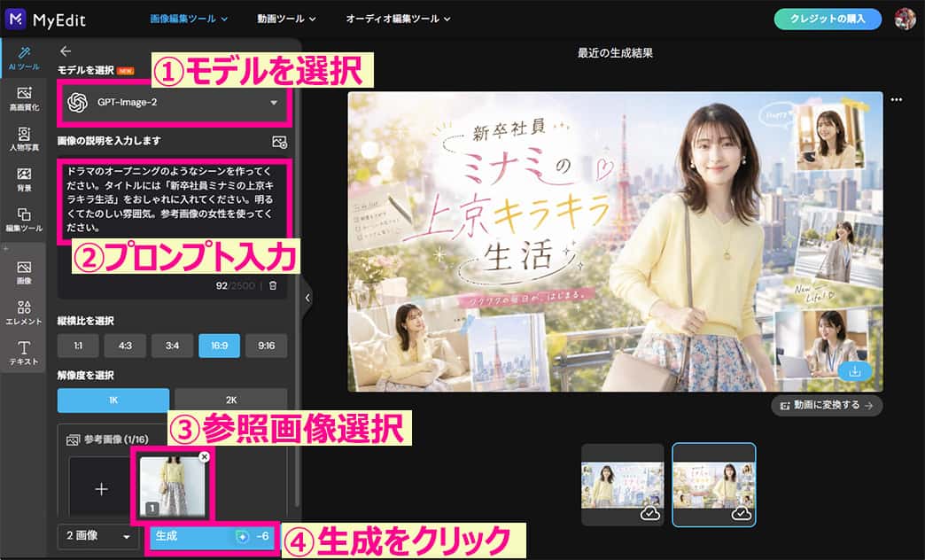Open the three-dot menu of result
The height and width of the screenshot is (560, 925).
coord(897,100)
